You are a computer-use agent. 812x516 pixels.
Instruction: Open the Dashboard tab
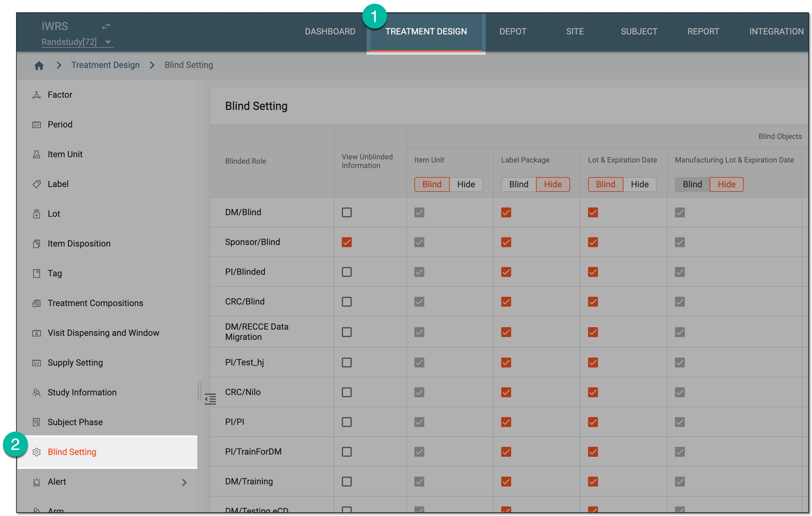coord(330,31)
